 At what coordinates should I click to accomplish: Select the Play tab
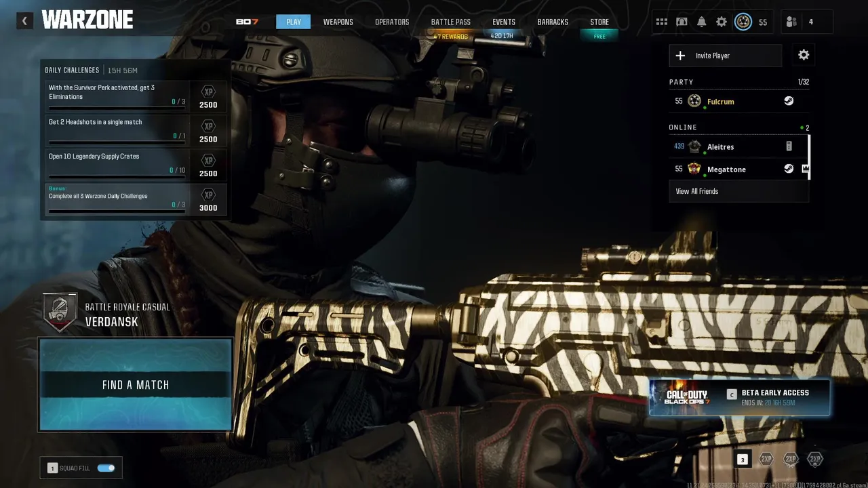294,22
